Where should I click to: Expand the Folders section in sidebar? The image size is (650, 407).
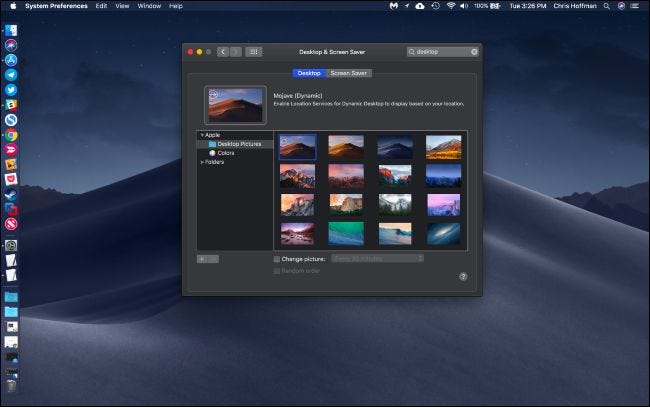click(x=202, y=162)
